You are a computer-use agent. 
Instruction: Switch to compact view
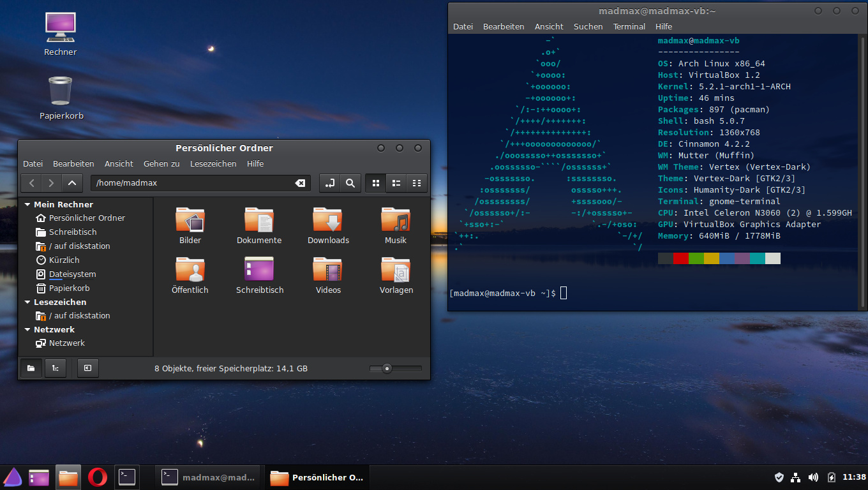[x=417, y=183]
